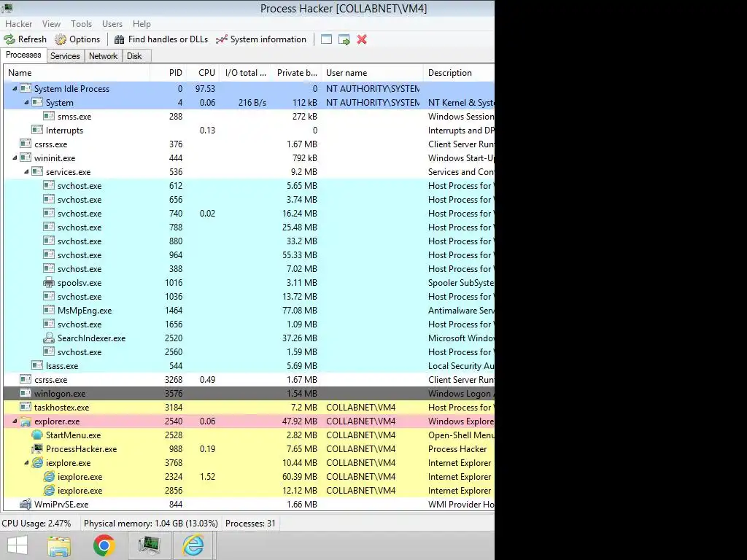Click the spoolsv.exe printer icon
Viewport: 747px width, 560px height.
(49, 282)
